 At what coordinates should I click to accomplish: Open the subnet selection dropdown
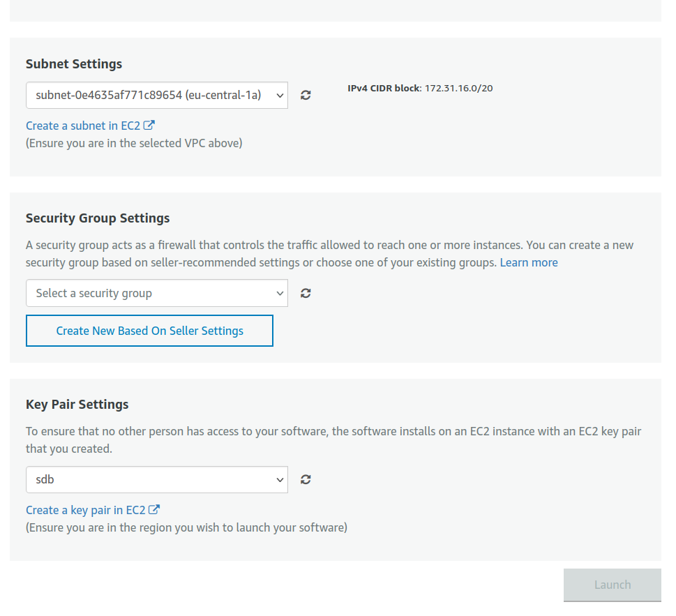click(156, 96)
